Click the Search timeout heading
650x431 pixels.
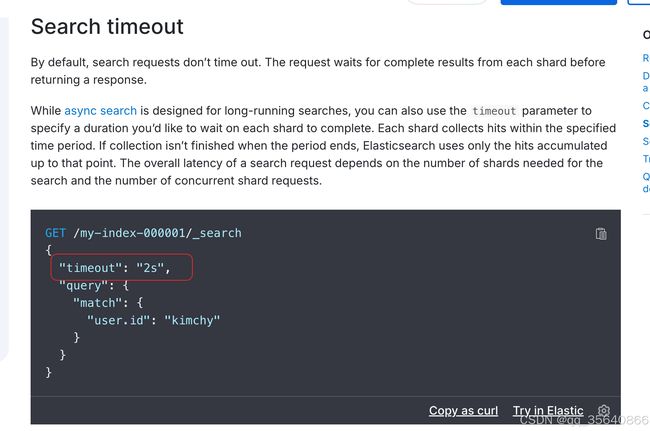click(x=107, y=27)
